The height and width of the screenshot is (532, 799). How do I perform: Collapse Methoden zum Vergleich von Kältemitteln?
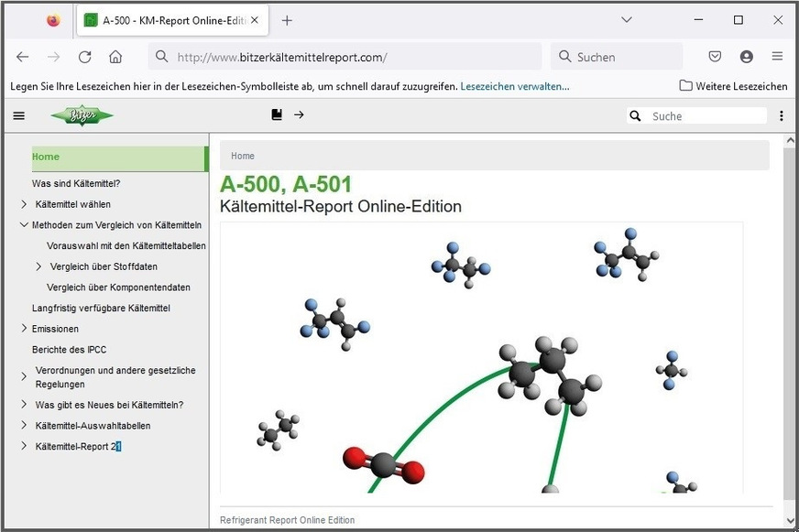[24, 225]
